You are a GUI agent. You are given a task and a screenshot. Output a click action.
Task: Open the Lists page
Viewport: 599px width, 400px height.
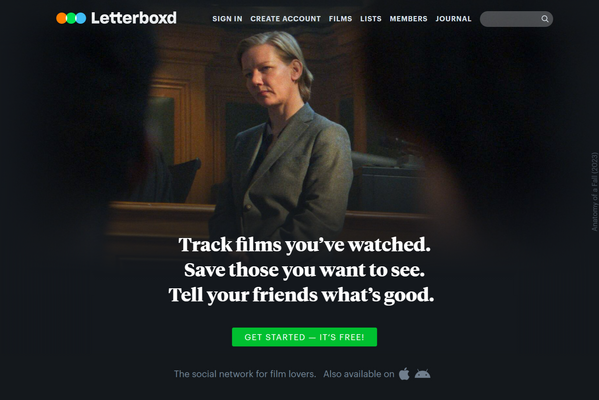point(371,19)
